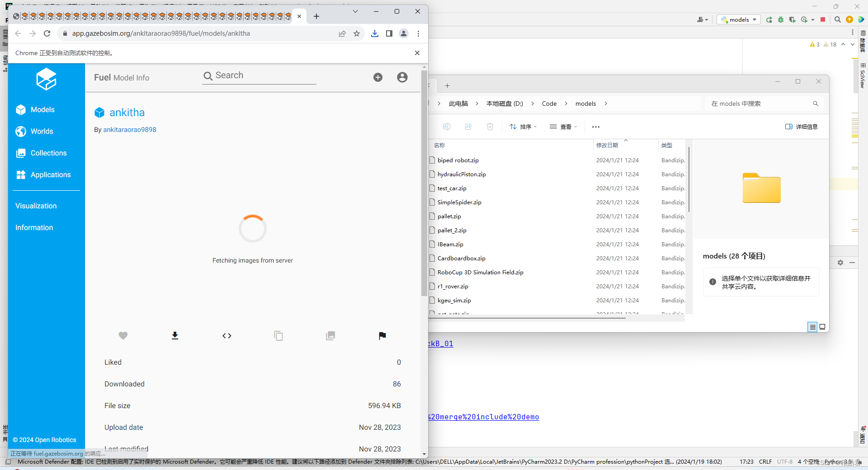Screen dimensions: 868x470
Task: Select local disk D: breadcrumb
Action: pyautogui.click(x=505, y=103)
